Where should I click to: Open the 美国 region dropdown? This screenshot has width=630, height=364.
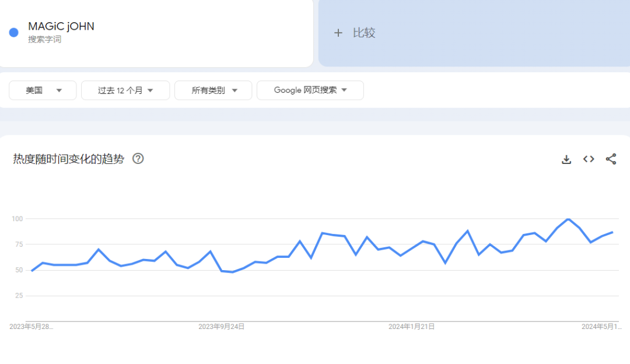(43, 90)
